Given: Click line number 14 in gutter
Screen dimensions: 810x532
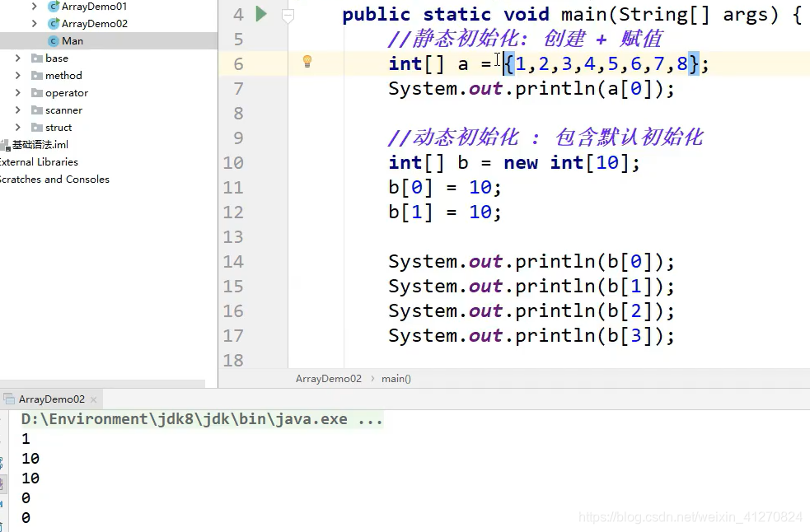Looking at the screenshot, I should (233, 261).
